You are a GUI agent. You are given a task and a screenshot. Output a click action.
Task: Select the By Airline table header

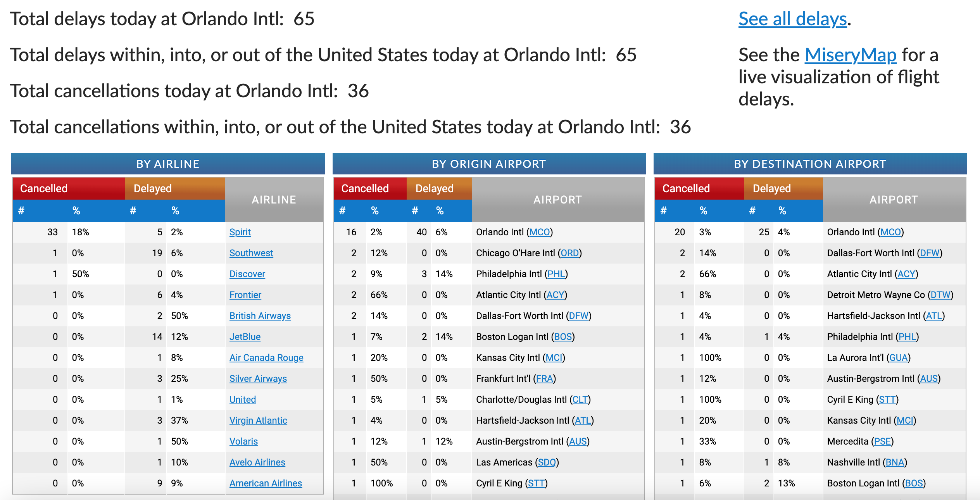(168, 164)
